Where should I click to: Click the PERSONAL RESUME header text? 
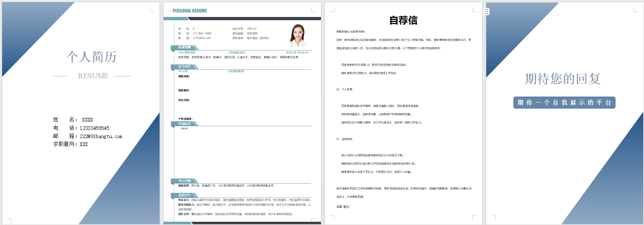coord(190,11)
